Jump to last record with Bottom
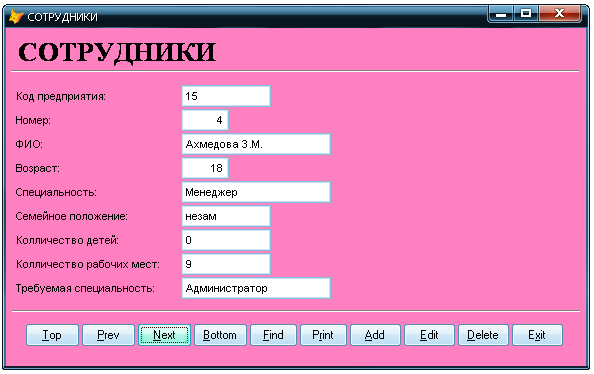 [220, 335]
